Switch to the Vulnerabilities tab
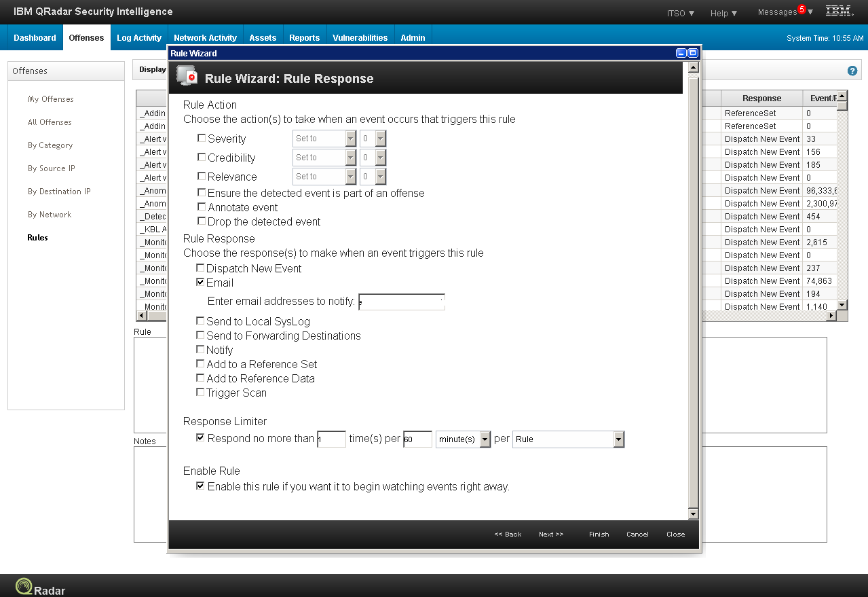The height and width of the screenshot is (597, 868). coord(360,37)
